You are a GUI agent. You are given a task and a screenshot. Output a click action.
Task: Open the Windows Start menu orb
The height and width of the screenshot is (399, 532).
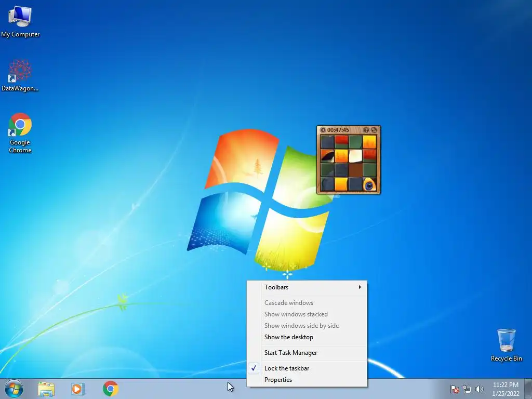pos(14,389)
